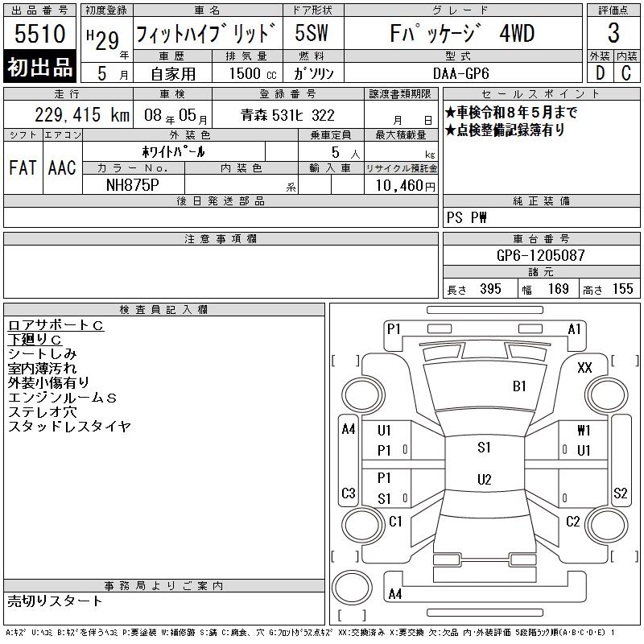Click "C3" mark on side sill
The image size is (644, 644).
click(349, 493)
